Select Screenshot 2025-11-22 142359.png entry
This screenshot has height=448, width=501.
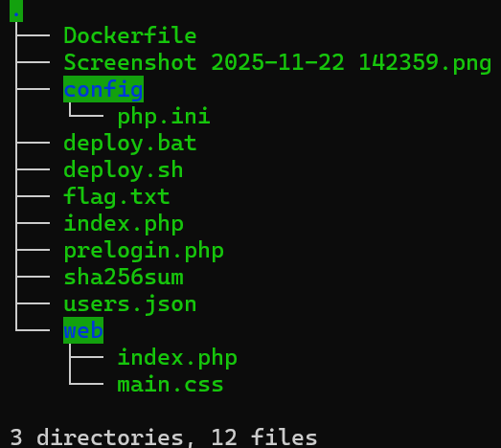[x=278, y=63]
